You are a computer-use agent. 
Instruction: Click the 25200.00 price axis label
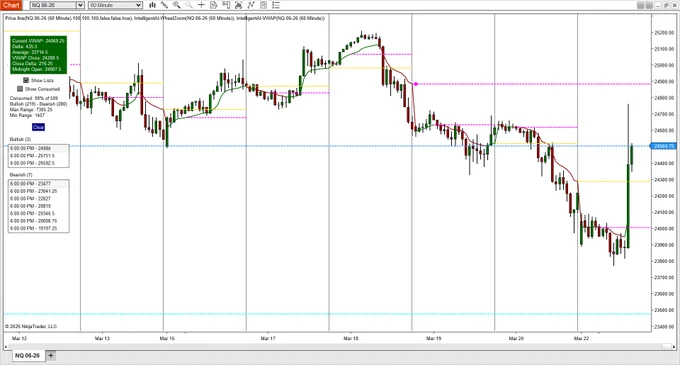tap(664, 33)
